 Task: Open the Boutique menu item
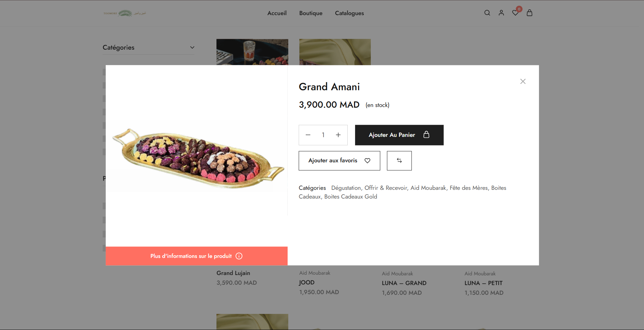[311, 13]
